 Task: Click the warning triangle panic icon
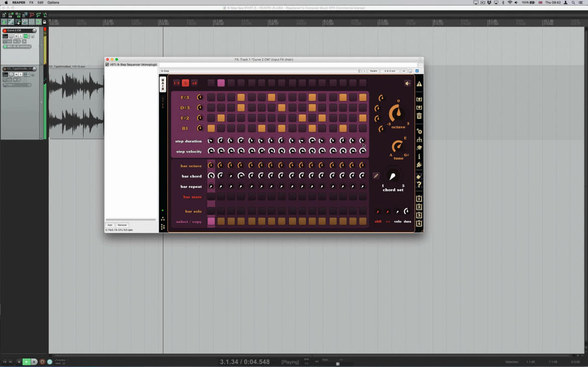419,84
